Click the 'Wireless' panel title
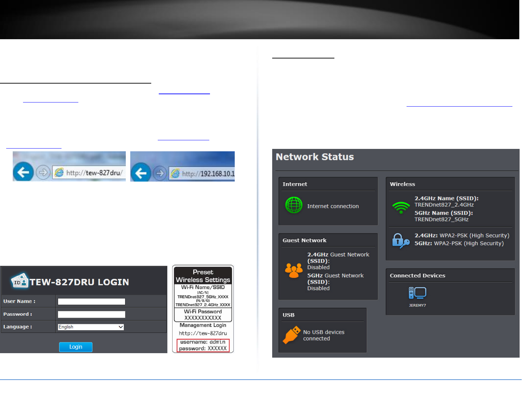532x413 pixels. 402,184
